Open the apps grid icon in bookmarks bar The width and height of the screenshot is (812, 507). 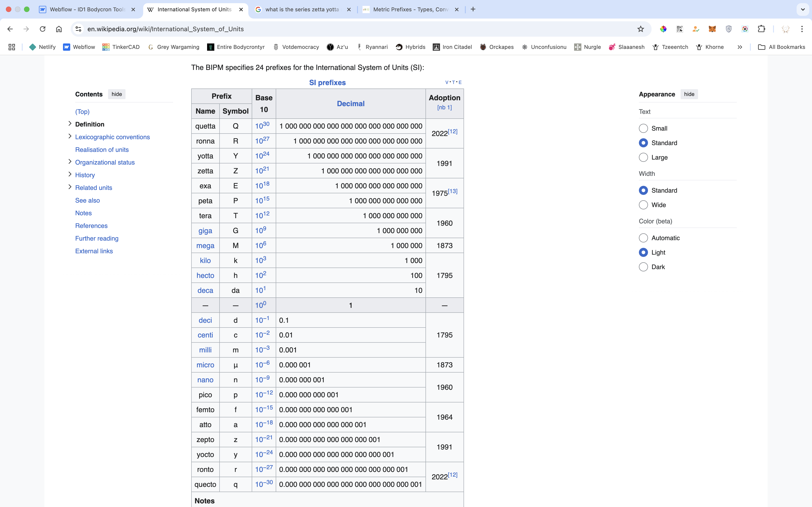point(12,47)
